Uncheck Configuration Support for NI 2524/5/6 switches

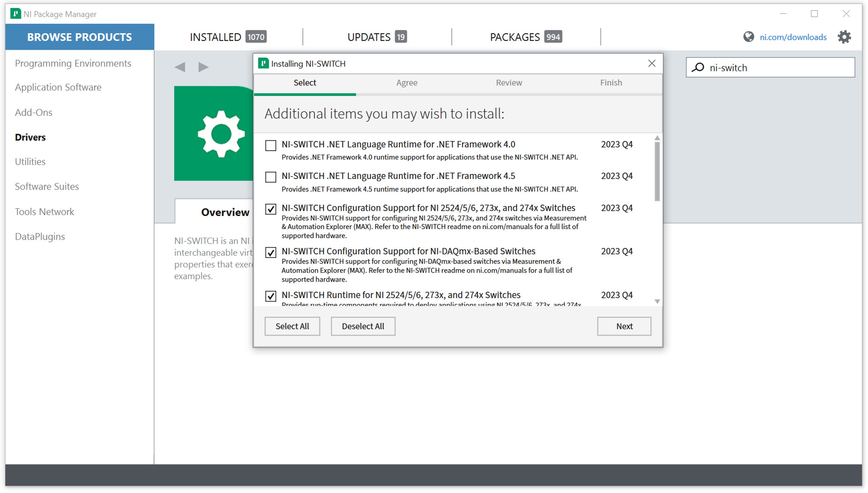coord(270,209)
